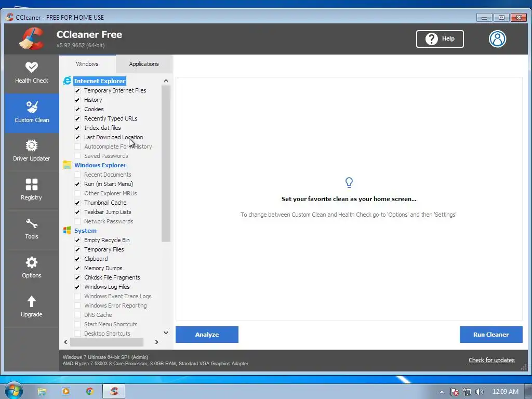The image size is (532, 399).
Task: Click the Analyze button
Action: pyautogui.click(x=207, y=335)
